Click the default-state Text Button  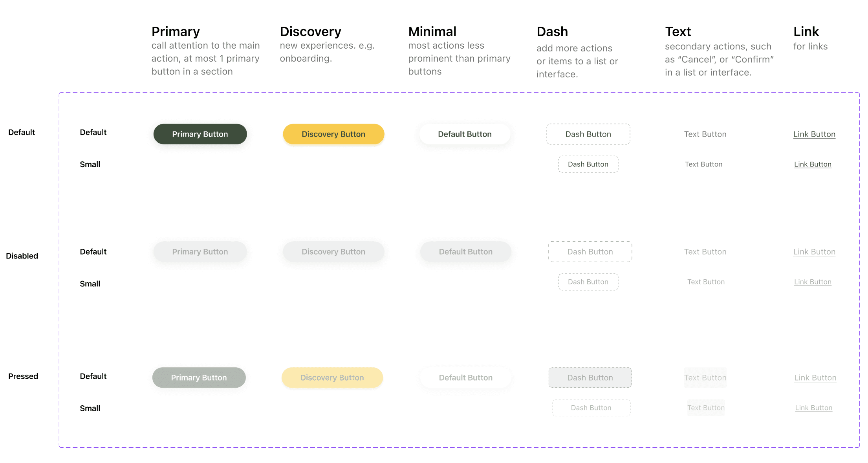[x=705, y=134]
